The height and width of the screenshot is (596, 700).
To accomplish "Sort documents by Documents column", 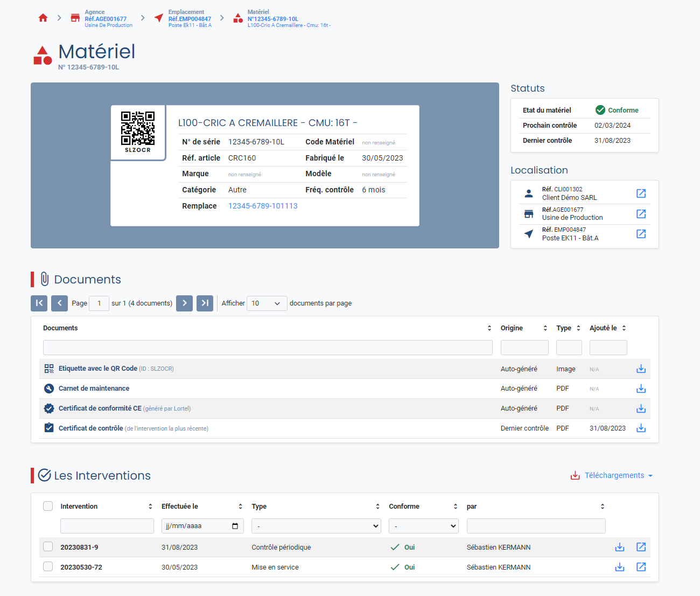I will point(489,328).
